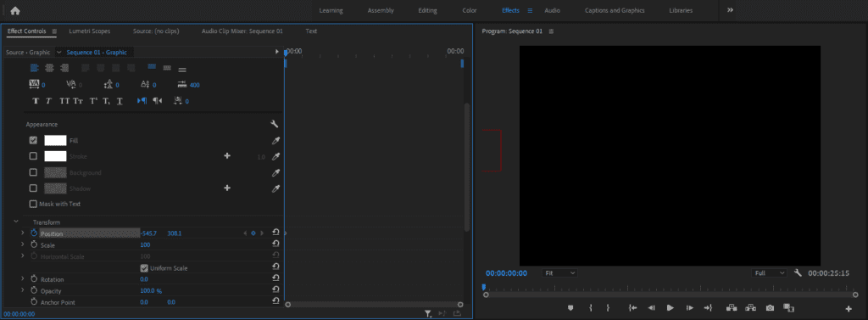Open the Audio Clip Mixer tab
Image resolution: width=868 pixels, height=320 pixels.
(x=242, y=31)
